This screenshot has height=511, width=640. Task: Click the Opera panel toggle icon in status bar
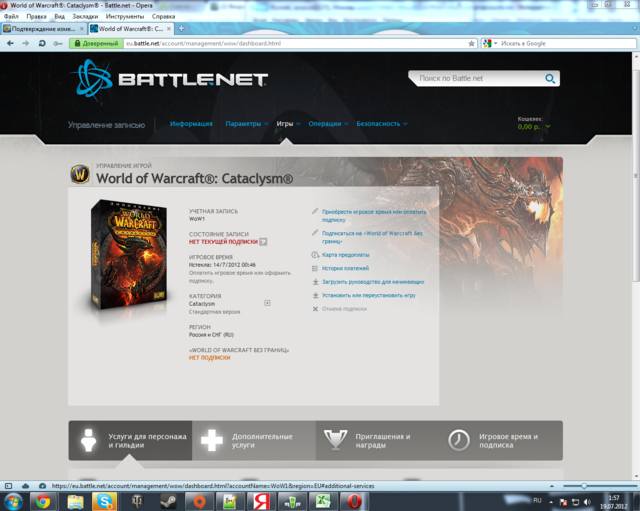click(8, 486)
